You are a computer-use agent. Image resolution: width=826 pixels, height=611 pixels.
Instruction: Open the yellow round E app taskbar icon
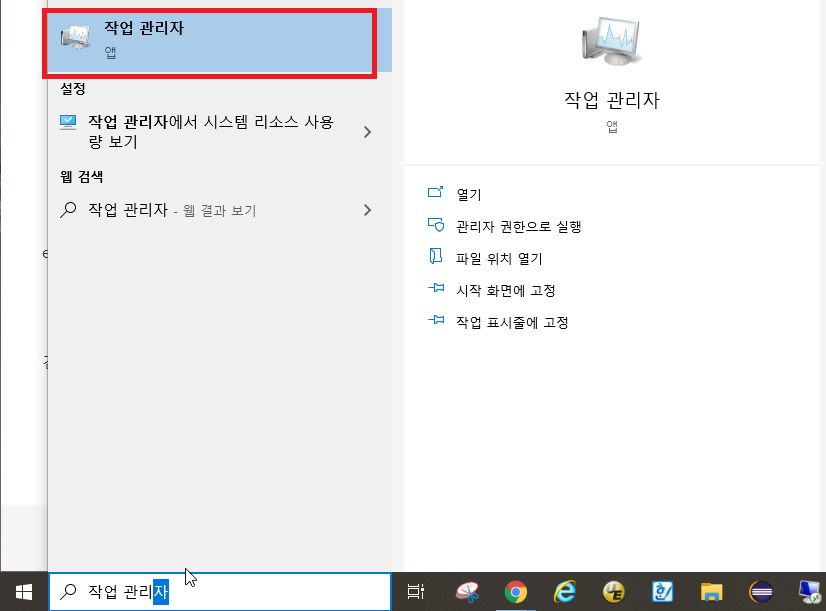coord(614,592)
